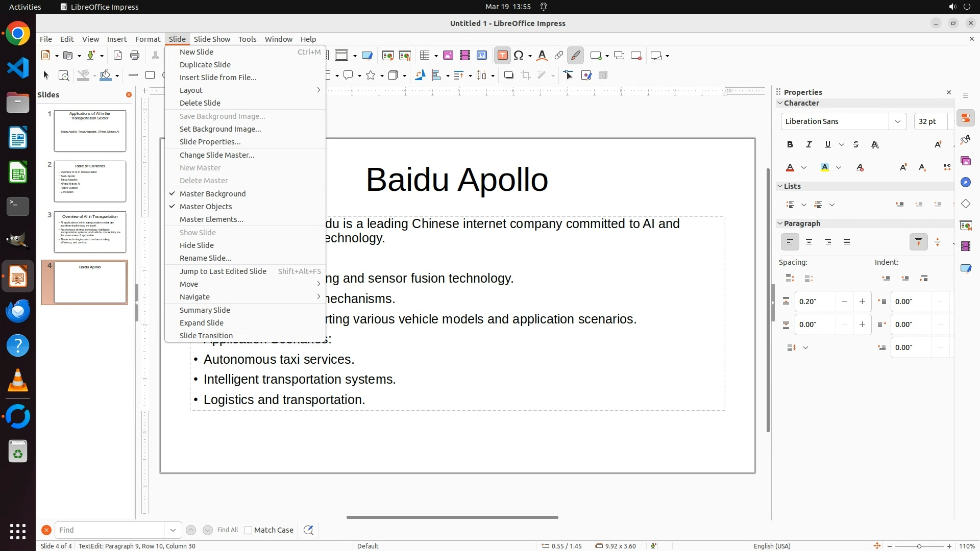Click the Bold formatting icon

click(x=790, y=145)
